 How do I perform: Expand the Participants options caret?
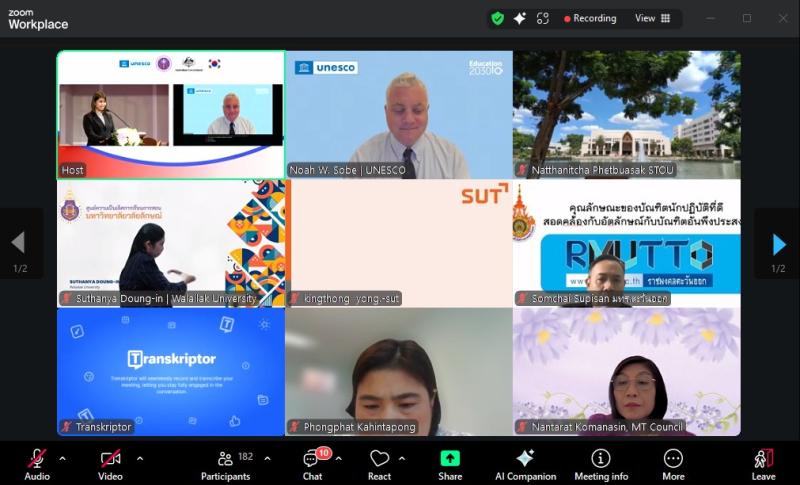(x=267, y=458)
